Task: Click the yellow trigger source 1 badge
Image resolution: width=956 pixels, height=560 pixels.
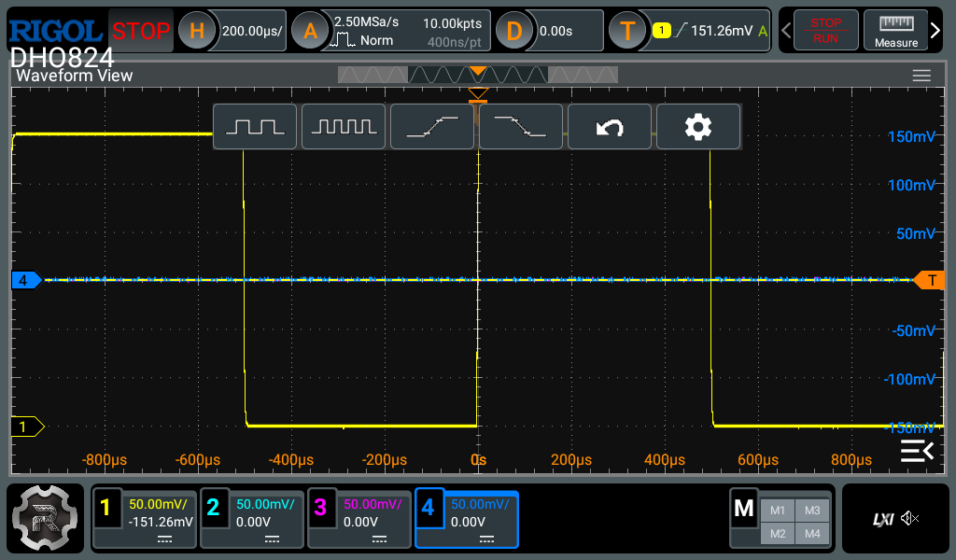Action: (662, 31)
